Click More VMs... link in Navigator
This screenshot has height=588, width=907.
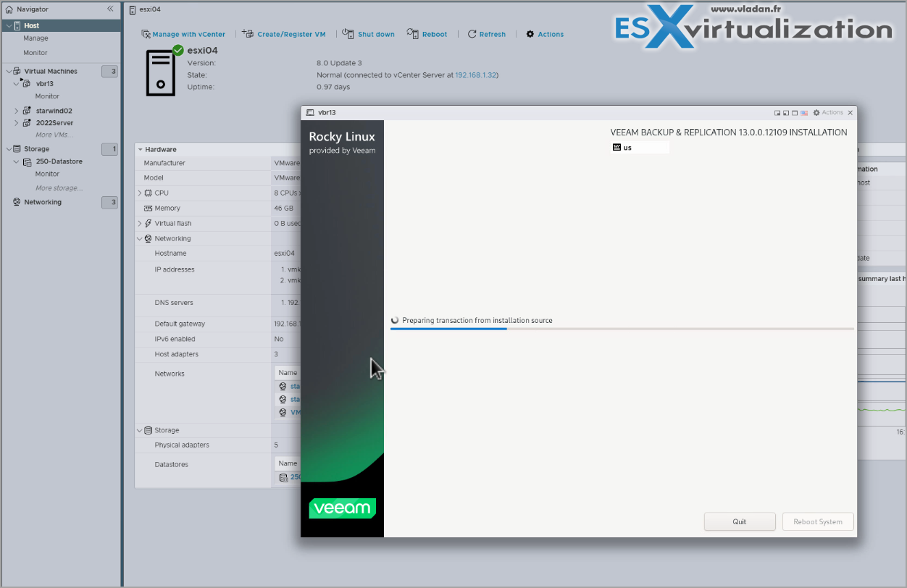point(54,135)
